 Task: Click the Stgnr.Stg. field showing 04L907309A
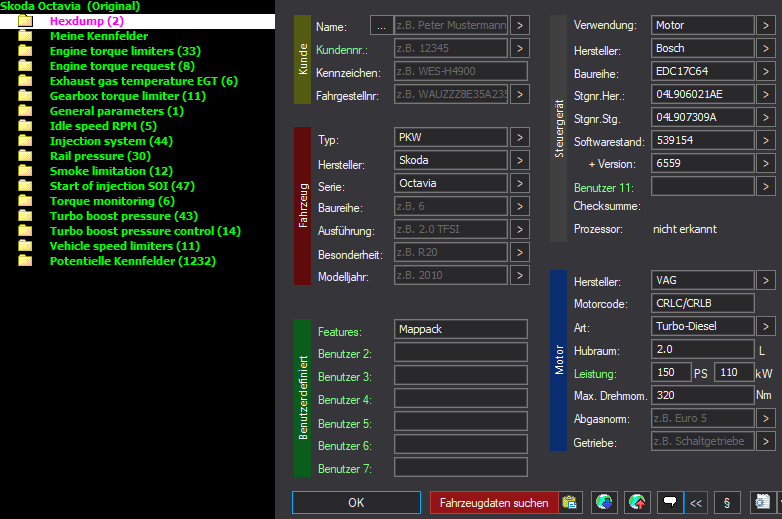(702, 117)
